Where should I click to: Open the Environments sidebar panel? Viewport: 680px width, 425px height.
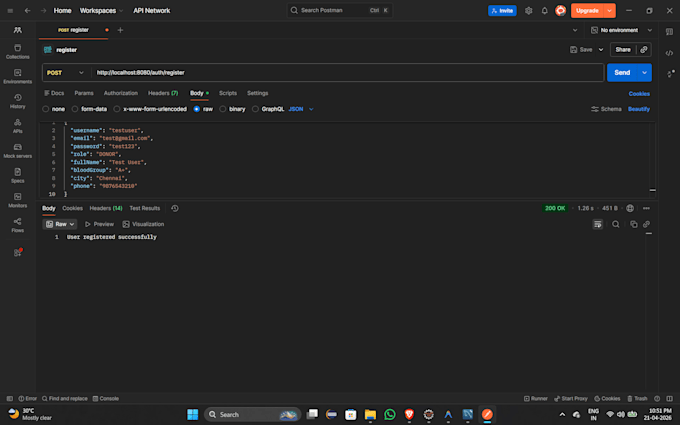(17, 76)
